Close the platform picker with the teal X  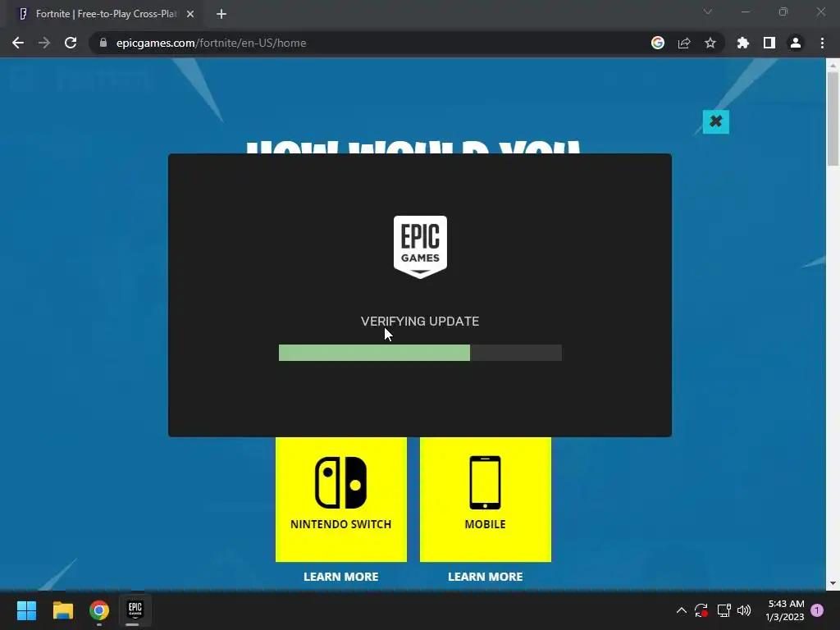[x=715, y=121]
